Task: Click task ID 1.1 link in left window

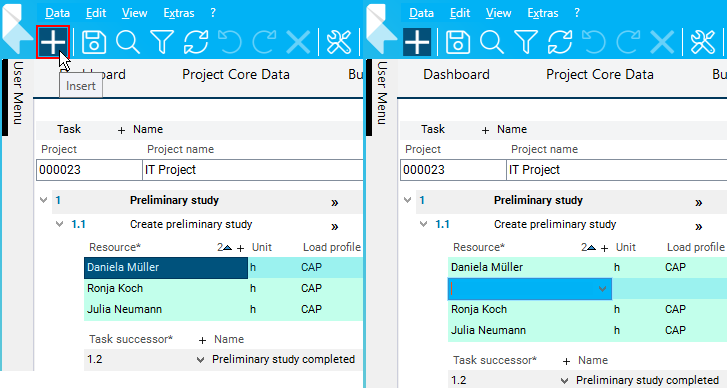Action: [x=78, y=225]
